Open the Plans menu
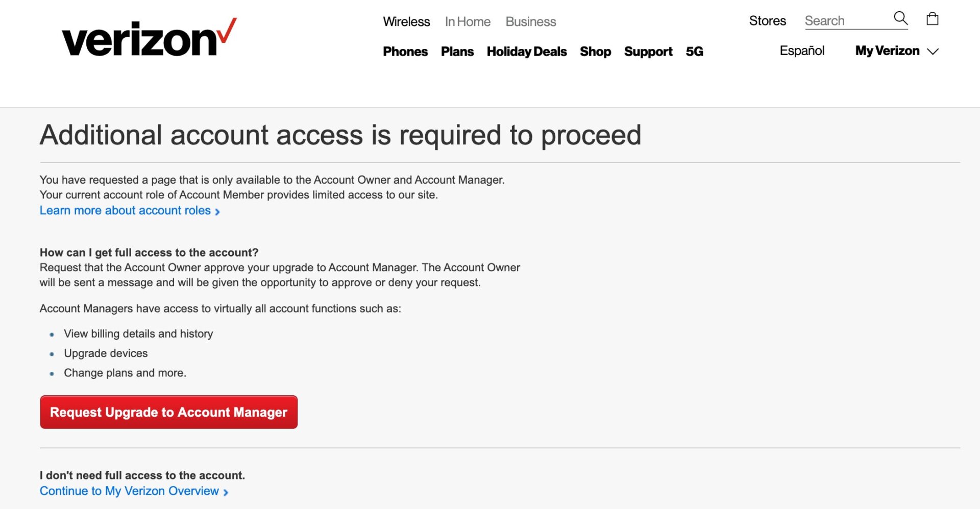The height and width of the screenshot is (509, 980). coord(457,52)
